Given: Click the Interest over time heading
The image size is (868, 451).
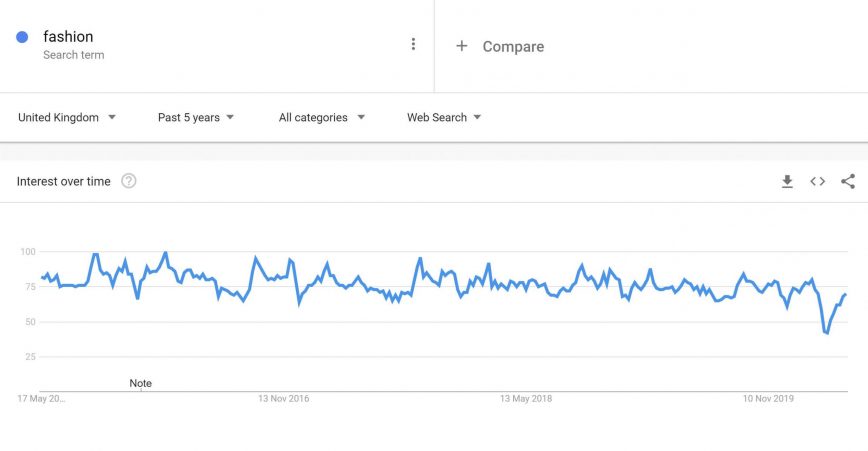Looking at the screenshot, I should pyautogui.click(x=64, y=181).
